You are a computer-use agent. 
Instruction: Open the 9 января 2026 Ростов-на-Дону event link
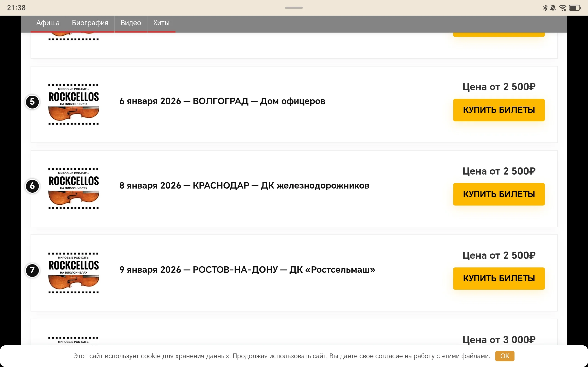coord(247,270)
